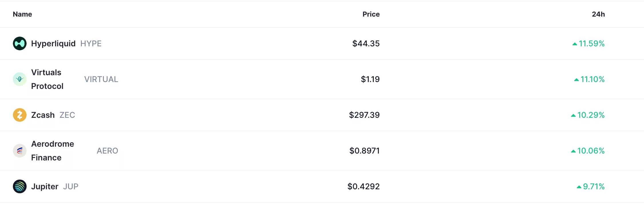Screen dimensions: 644x209
Task: Click the $0.4292 price of Jupiter
Action: (x=363, y=186)
